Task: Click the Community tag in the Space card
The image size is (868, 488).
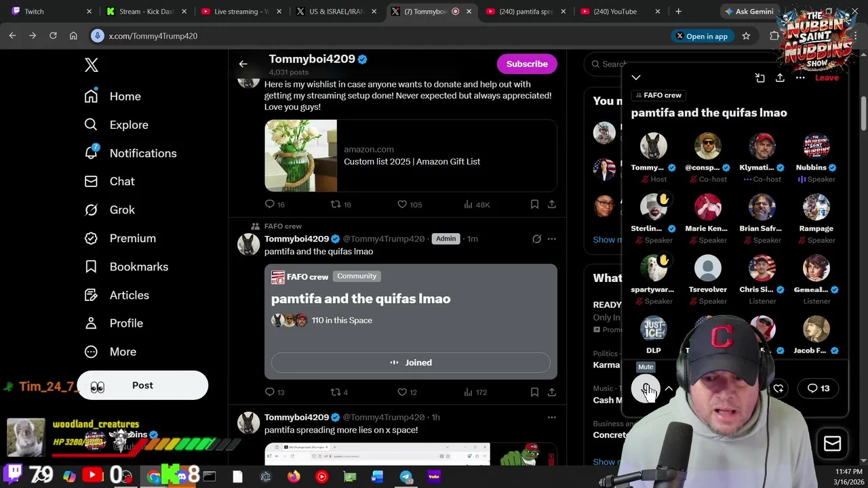Action: [x=357, y=276]
